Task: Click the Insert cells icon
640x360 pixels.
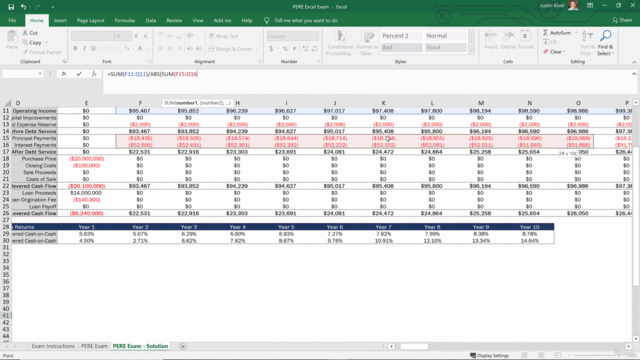Action: pyautogui.click(x=491, y=40)
